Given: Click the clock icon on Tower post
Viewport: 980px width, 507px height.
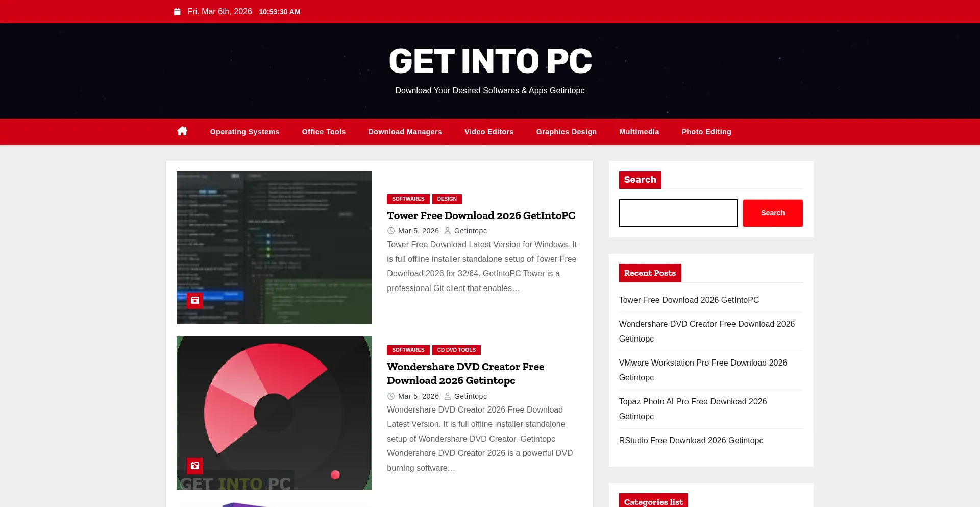Looking at the screenshot, I should point(391,231).
